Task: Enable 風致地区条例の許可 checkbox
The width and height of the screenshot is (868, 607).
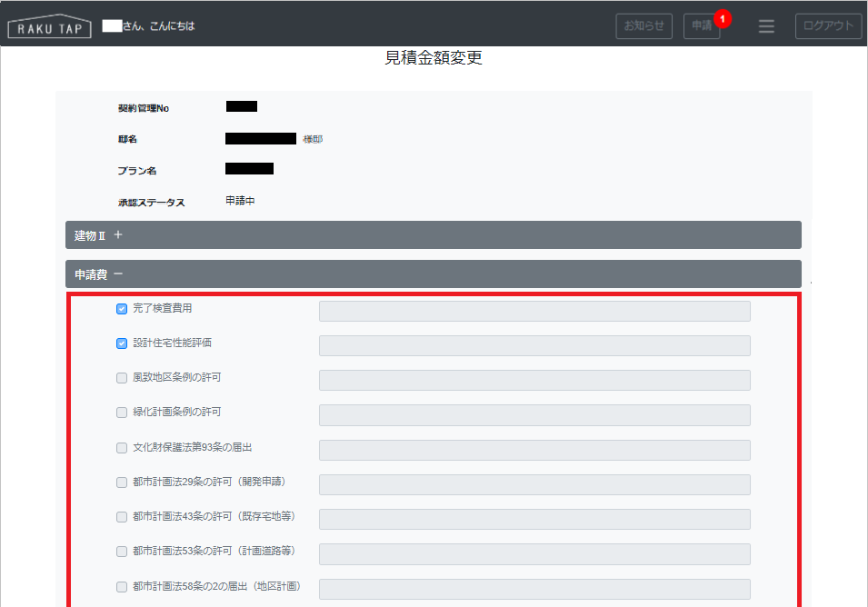Action: tap(122, 378)
